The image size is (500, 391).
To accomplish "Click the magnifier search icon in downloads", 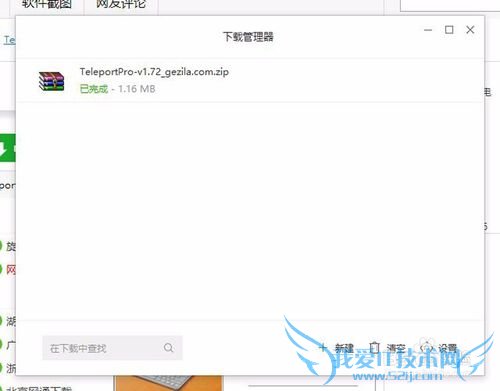I will [x=169, y=348].
